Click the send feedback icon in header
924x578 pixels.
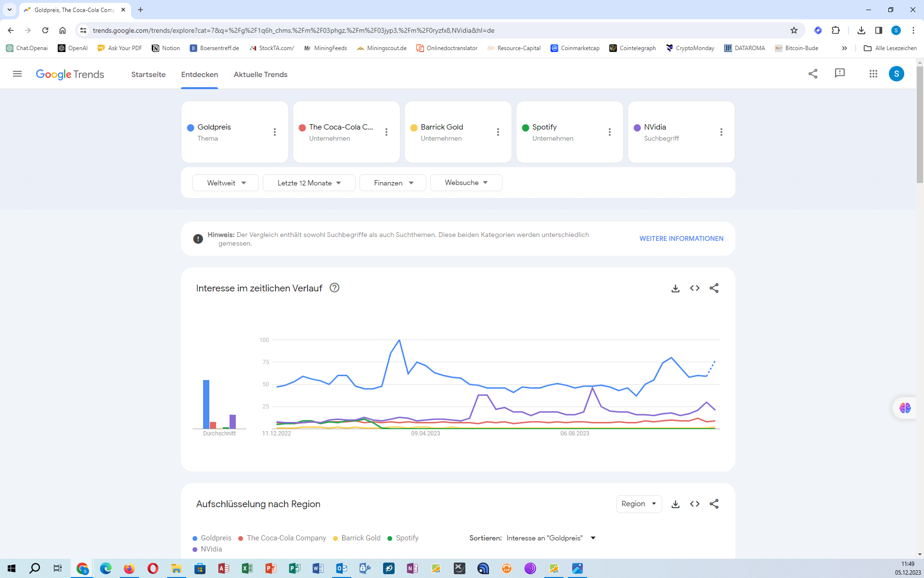tap(840, 73)
